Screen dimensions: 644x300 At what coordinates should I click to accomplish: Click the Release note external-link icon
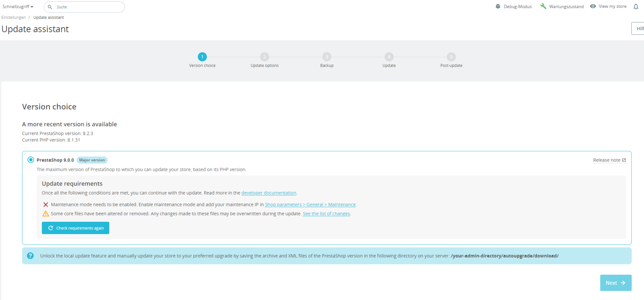tap(624, 160)
